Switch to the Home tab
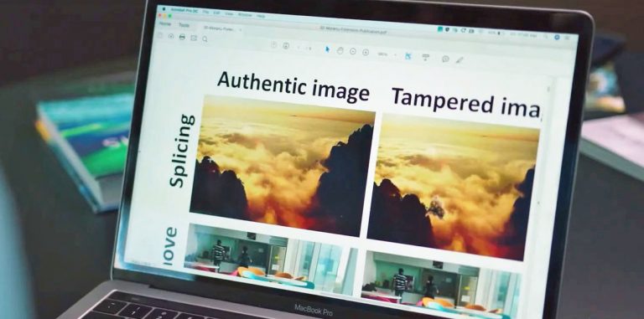 pyautogui.click(x=165, y=24)
